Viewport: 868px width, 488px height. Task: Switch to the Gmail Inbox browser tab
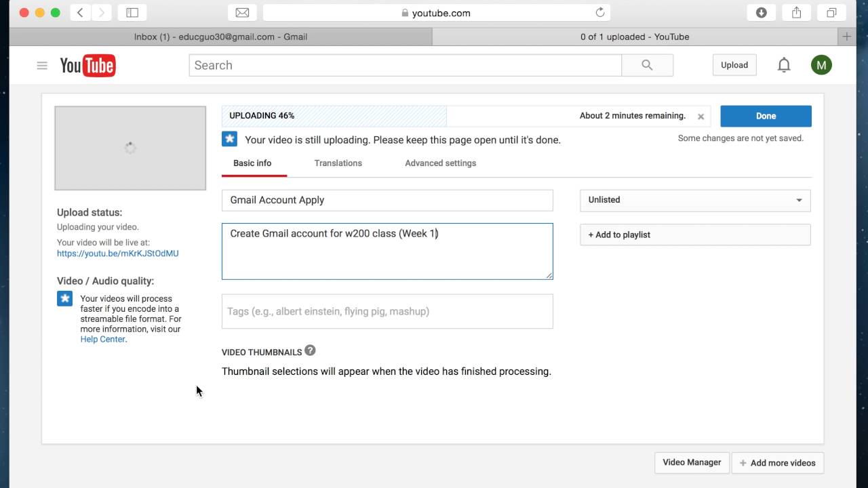tap(220, 37)
